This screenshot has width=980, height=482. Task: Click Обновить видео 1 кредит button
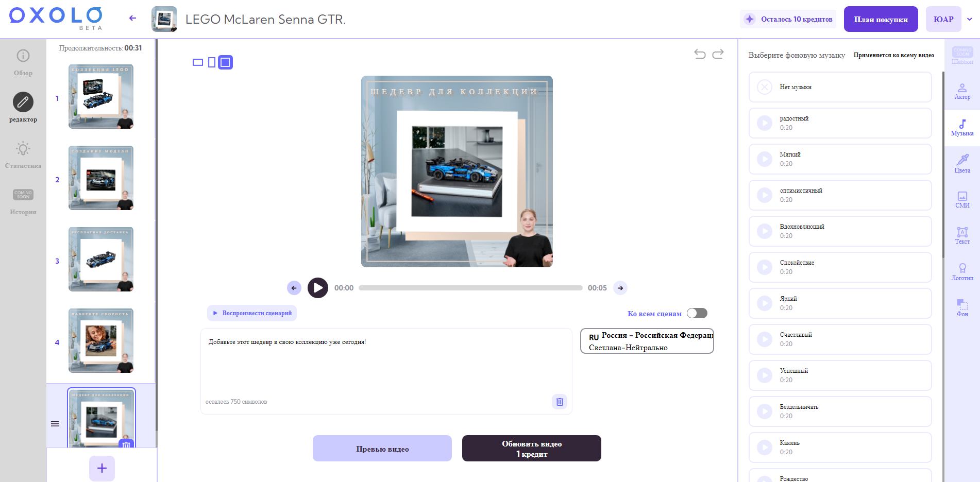pos(532,449)
